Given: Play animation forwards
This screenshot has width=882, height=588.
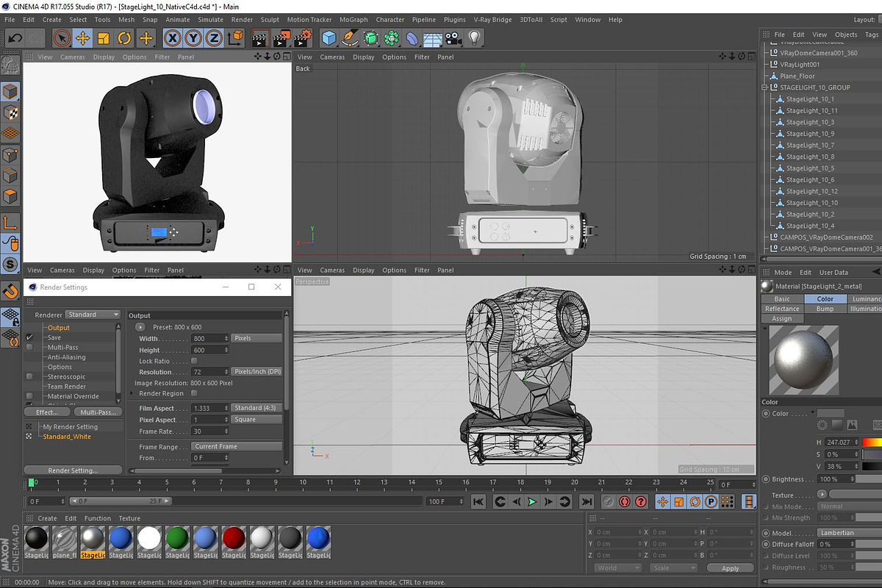Looking at the screenshot, I should tap(533, 501).
